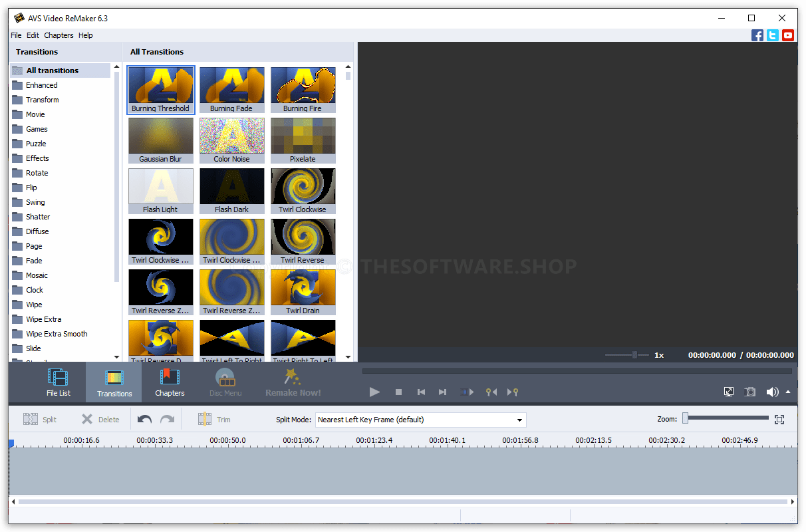Click the category list scroll down arrow
The width and height of the screenshot is (806, 532).
tap(117, 357)
